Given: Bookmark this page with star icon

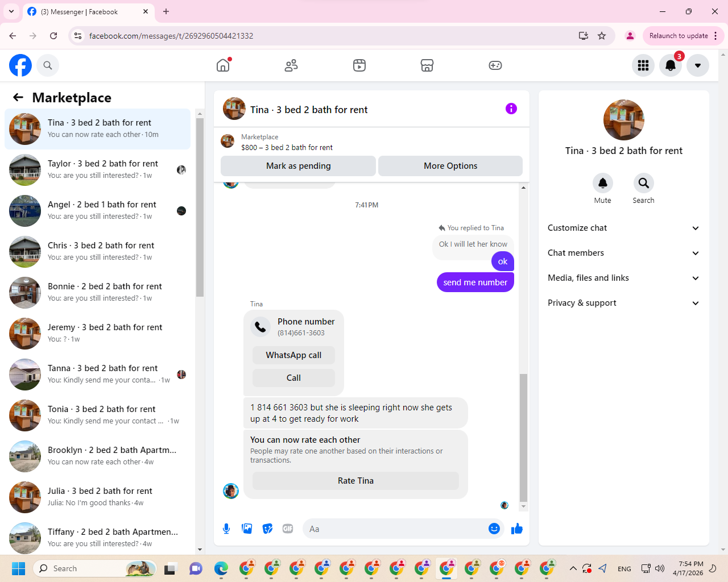Looking at the screenshot, I should point(602,36).
